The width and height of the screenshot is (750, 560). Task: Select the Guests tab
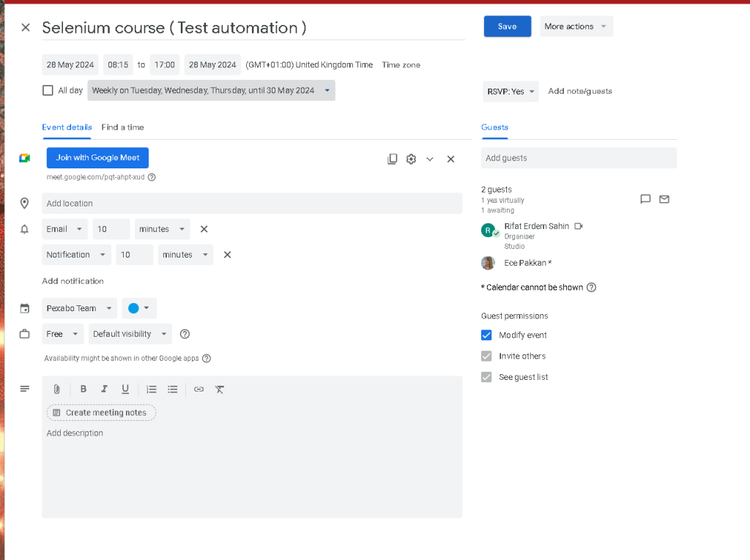494,127
